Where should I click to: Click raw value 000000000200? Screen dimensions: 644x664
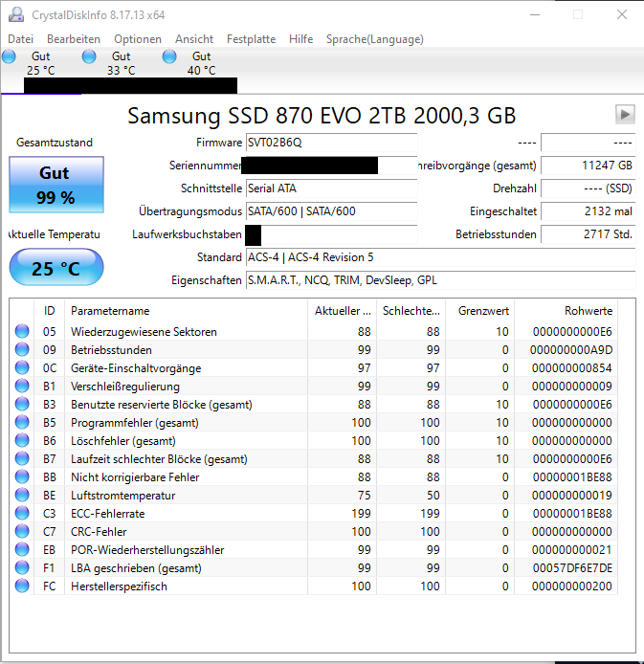572,587
